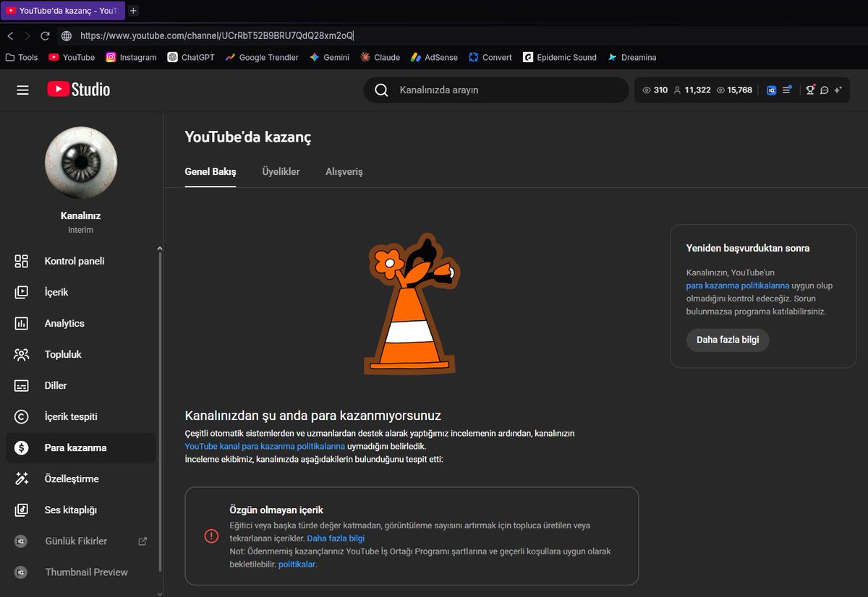868x597 pixels.
Task: Click the Ses kitaplığı music icon
Action: pyautogui.click(x=22, y=510)
